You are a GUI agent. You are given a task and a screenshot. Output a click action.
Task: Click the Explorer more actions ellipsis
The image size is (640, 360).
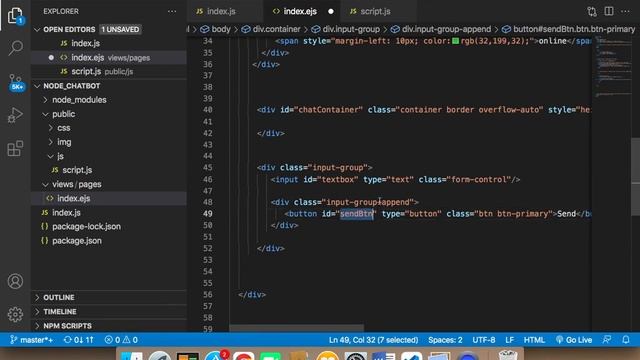pyautogui.click(x=172, y=11)
